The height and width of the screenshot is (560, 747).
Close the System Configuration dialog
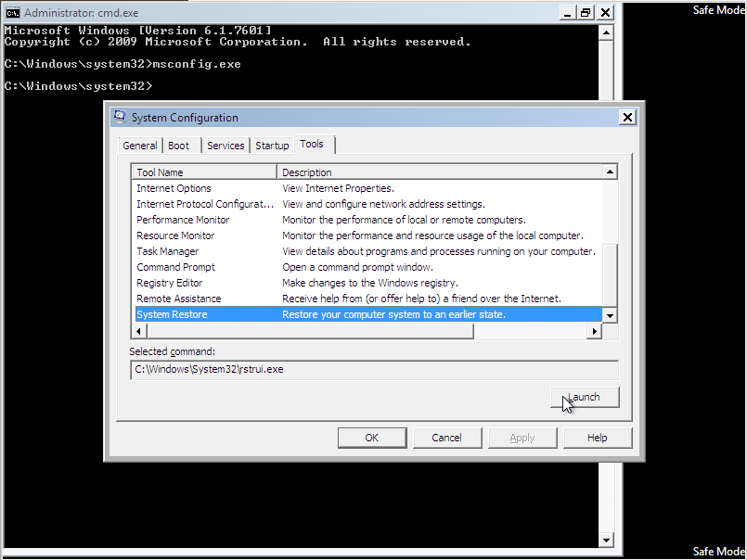tap(627, 118)
